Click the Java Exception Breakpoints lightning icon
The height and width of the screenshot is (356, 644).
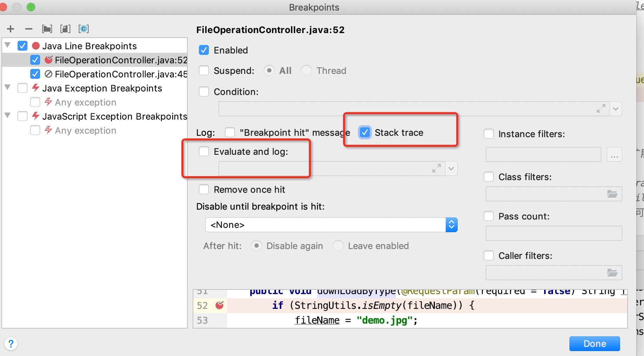pyautogui.click(x=36, y=88)
